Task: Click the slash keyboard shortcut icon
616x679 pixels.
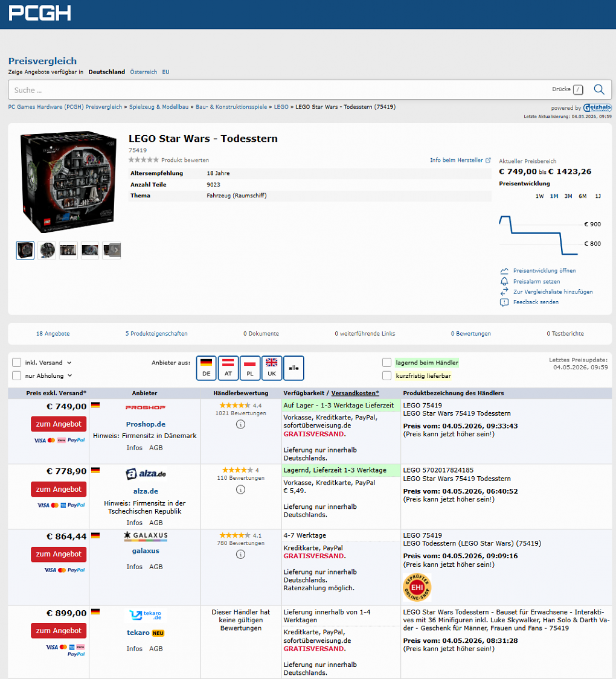Action: coord(578,90)
